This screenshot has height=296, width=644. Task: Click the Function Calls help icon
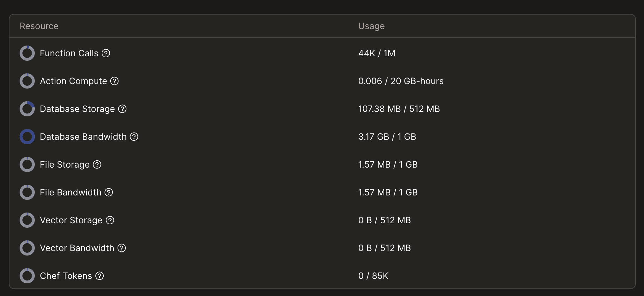[106, 53]
